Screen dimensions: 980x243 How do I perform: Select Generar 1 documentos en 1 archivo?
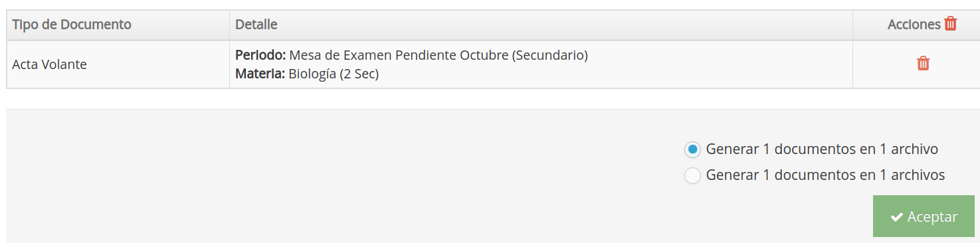[692, 149]
